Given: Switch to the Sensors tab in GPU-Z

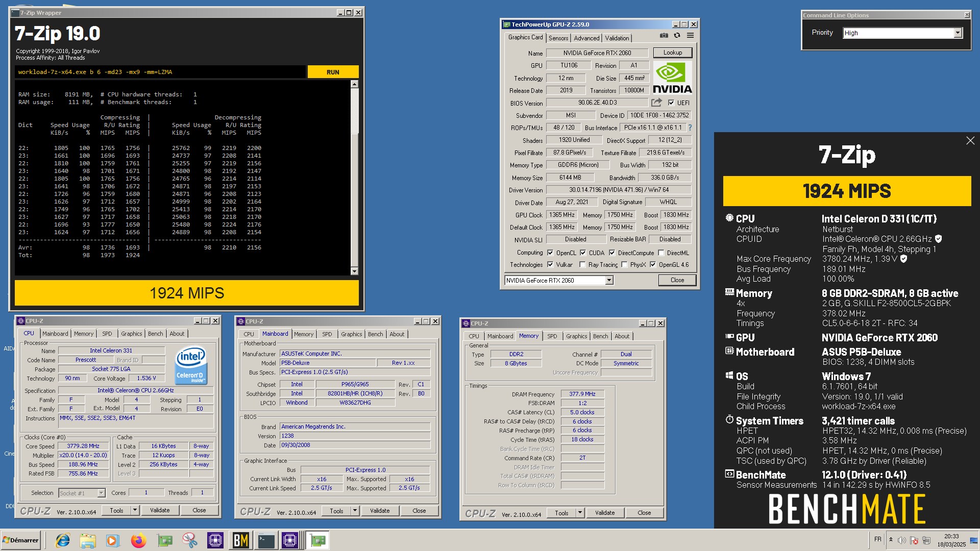Looking at the screenshot, I should point(558,38).
